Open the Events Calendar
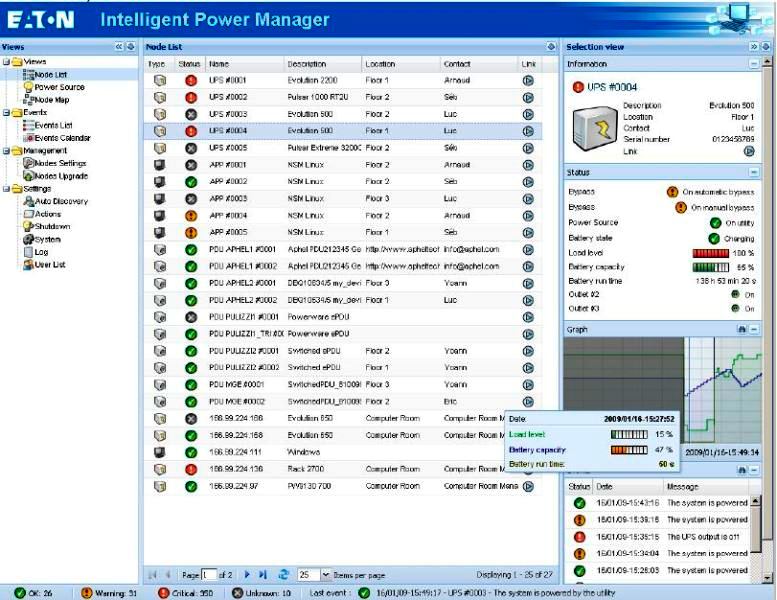Viewport: 777px width, 600px height. point(61,138)
